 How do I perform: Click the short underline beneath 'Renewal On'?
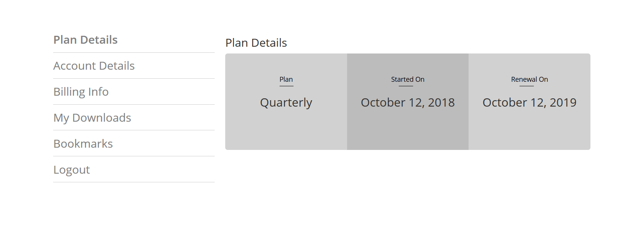click(527, 86)
